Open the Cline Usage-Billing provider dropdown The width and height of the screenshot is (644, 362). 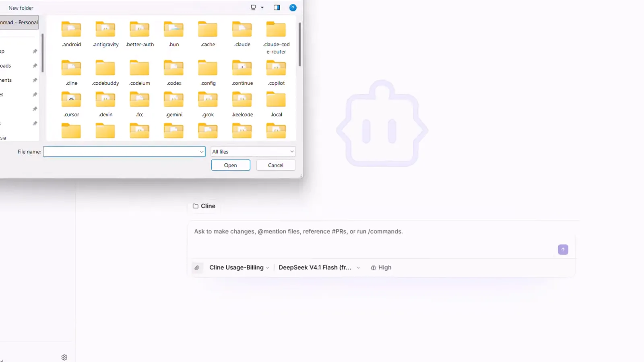[239, 267]
